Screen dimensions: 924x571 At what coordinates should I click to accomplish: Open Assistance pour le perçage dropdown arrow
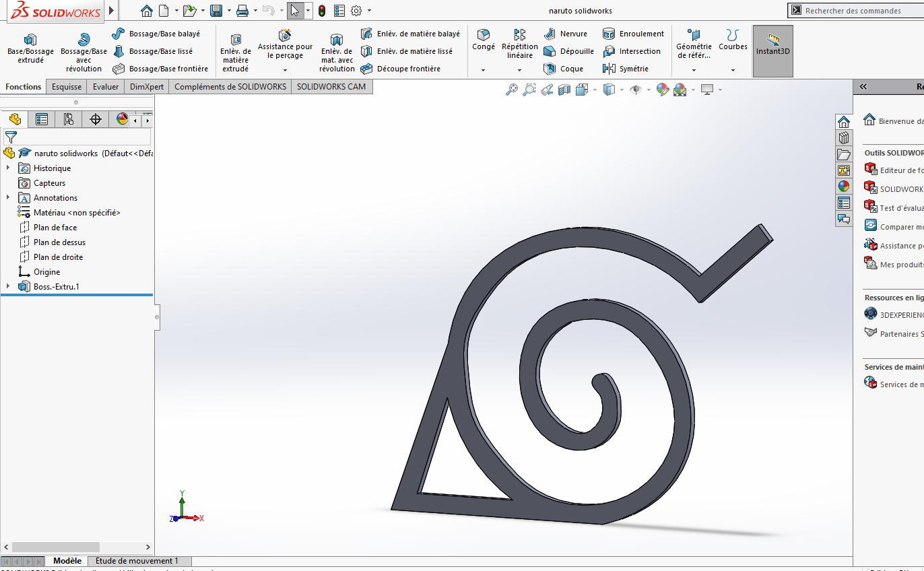pyautogui.click(x=285, y=69)
